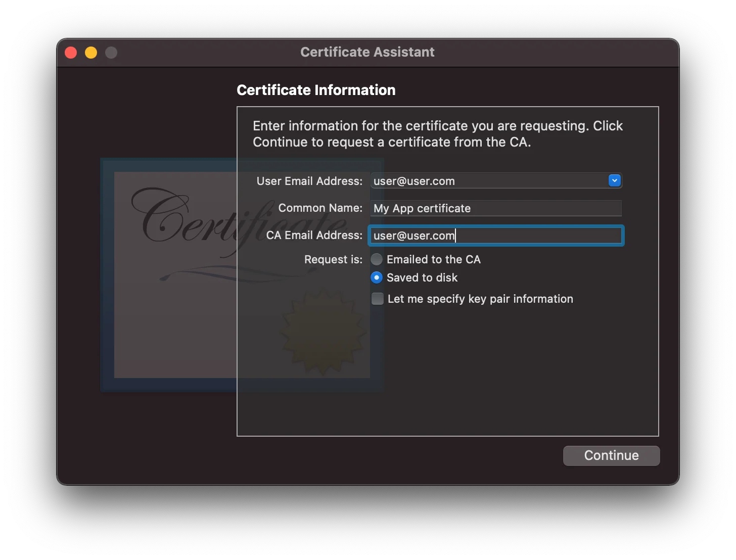Click the Common Name text field
This screenshot has height=560, width=736.
point(495,208)
